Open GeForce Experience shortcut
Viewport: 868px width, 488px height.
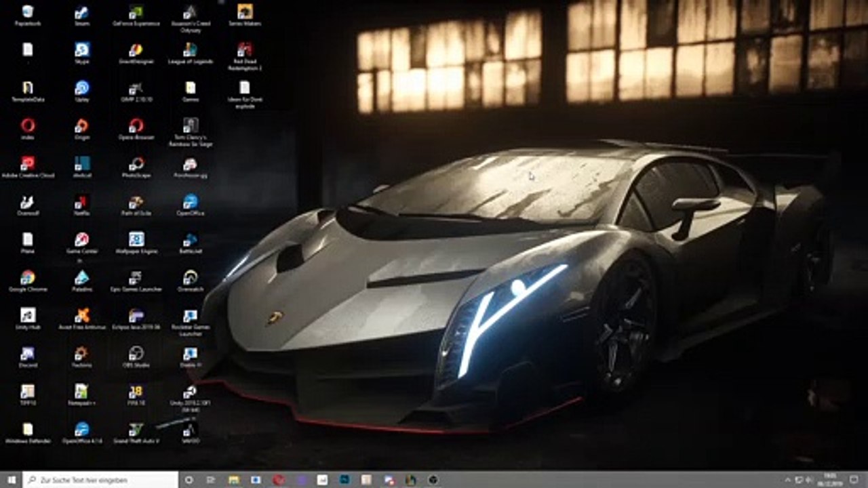point(136,15)
